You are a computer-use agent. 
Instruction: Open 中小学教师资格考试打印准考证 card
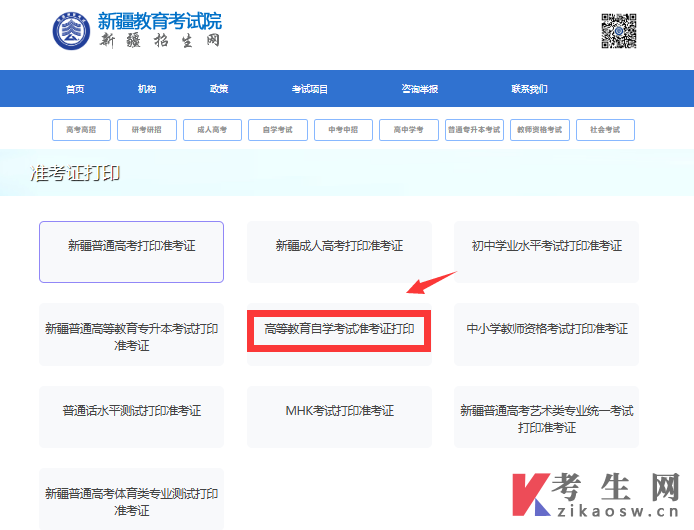[547, 335]
